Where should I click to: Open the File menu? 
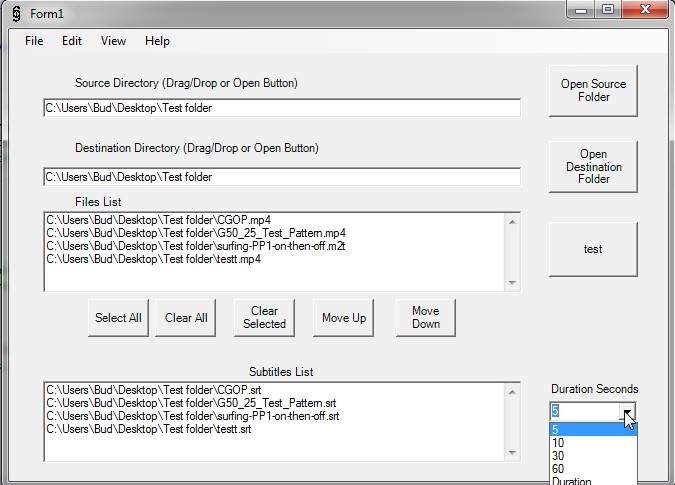coord(34,41)
